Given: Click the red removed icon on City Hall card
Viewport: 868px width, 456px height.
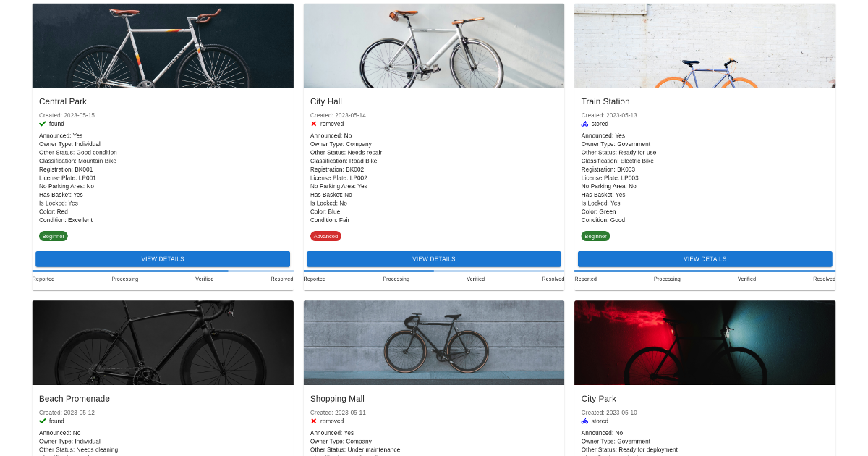Looking at the screenshot, I should click(x=313, y=124).
